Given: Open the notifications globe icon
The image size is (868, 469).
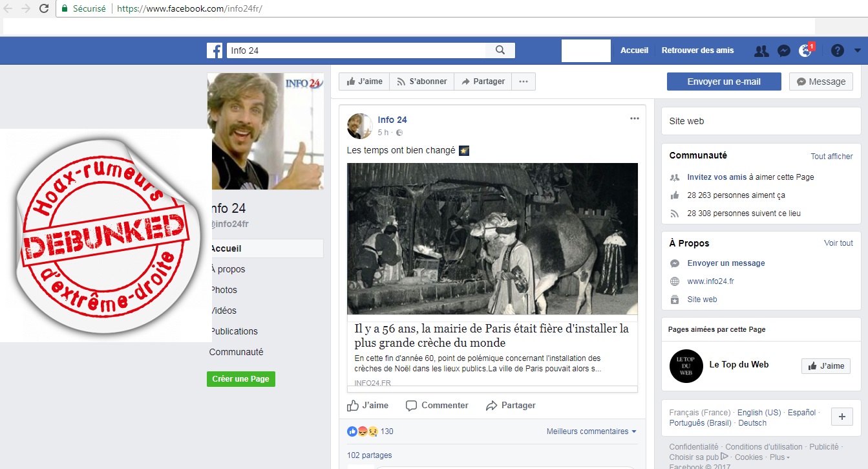Looking at the screenshot, I should pos(805,50).
